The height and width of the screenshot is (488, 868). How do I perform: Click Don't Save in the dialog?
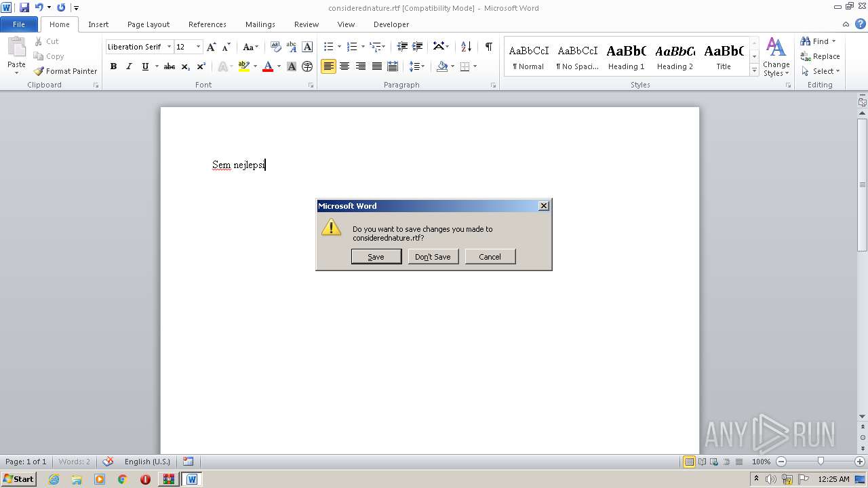(x=433, y=257)
